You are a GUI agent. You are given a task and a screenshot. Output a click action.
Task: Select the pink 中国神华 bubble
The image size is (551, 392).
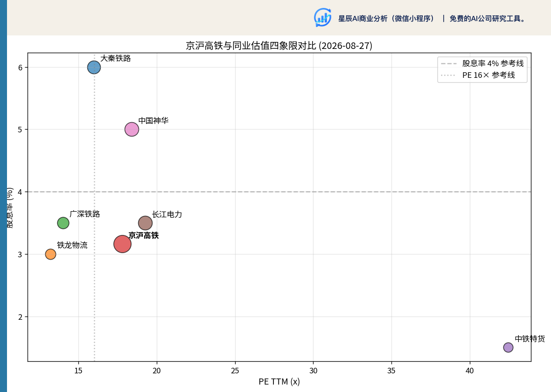coord(132,130)
